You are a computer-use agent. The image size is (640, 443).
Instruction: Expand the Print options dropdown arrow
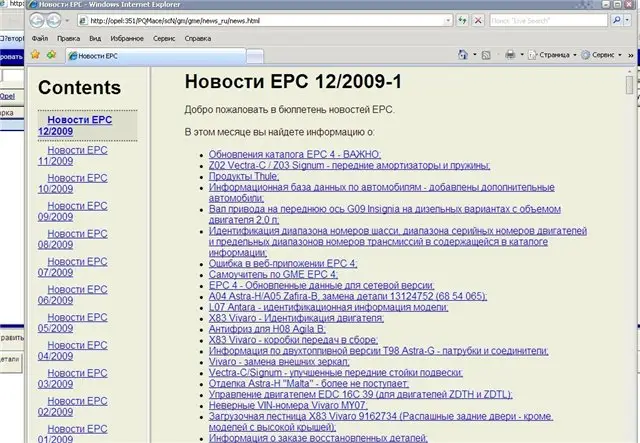[522, 55]
